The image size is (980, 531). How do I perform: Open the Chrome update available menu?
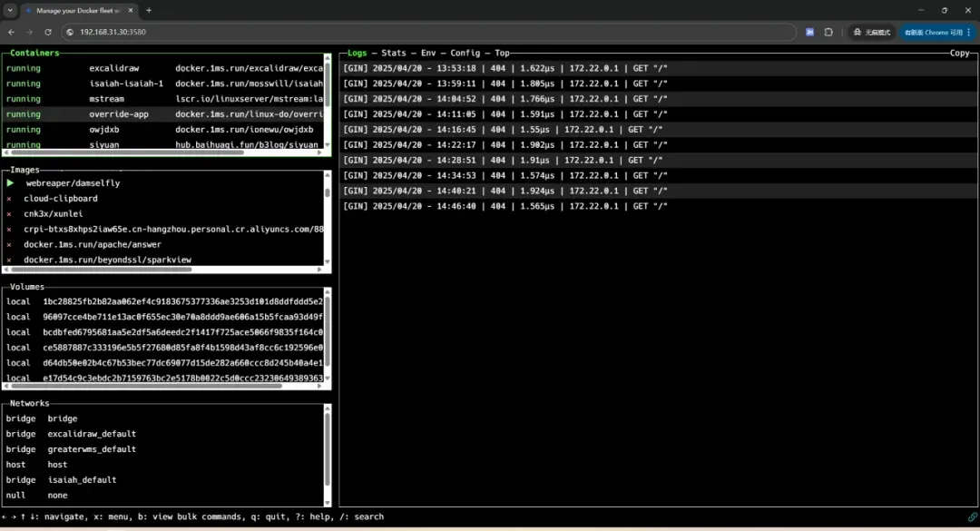(x=934, y=32)
